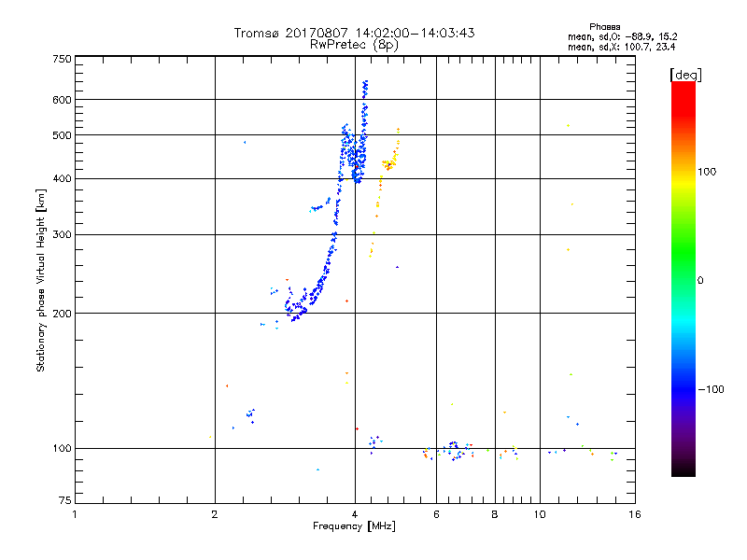Click the x-axis tick label '8'

[495, 514]
